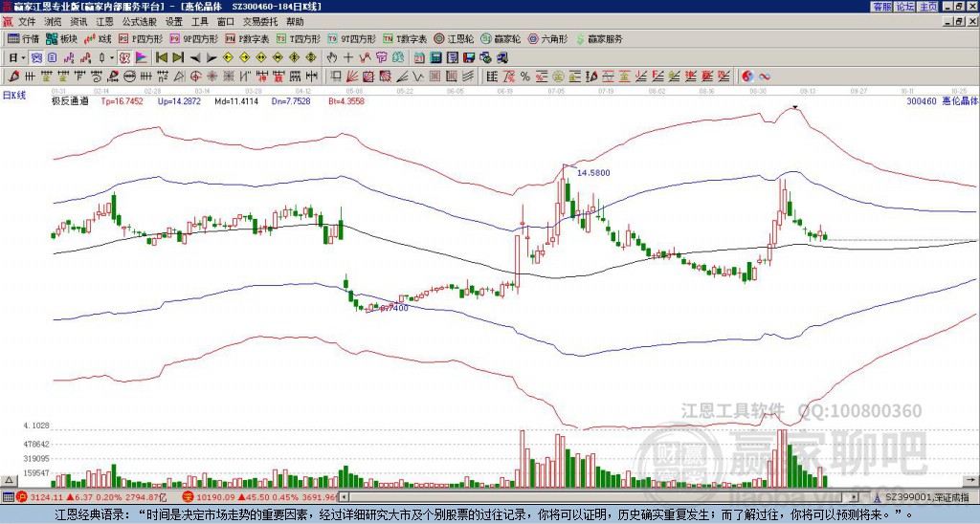Click the Bt=4.3558 value

pos(346,101)
